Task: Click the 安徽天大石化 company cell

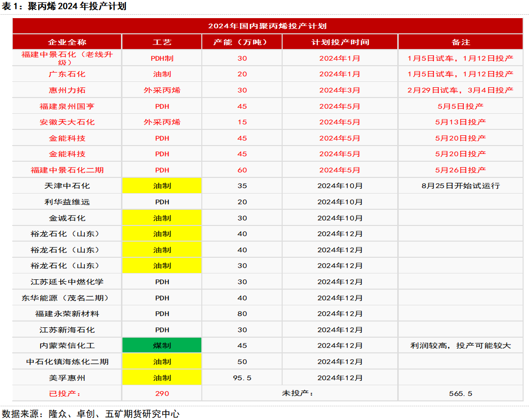Action: (x=67, y=122)
